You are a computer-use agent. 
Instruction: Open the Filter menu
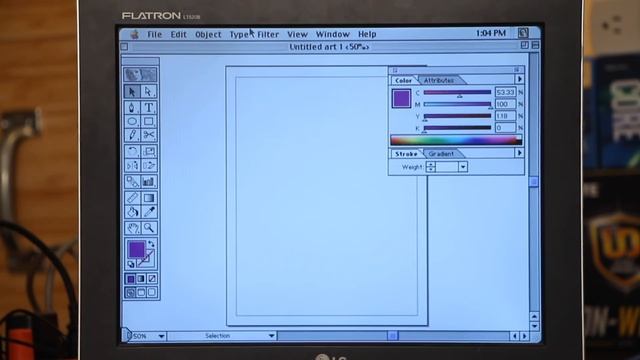[x=268, y=34]
